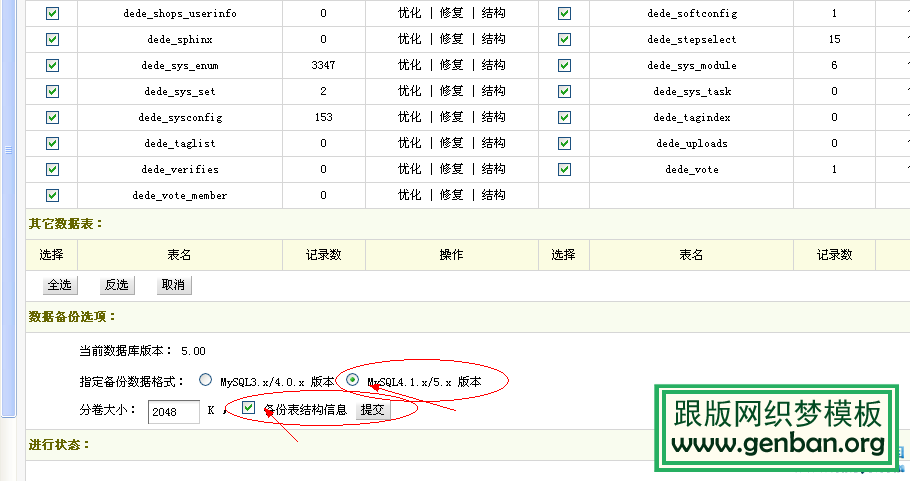Viewport: 910px width, 481px height.
Task: Click 优化 for dede_verifies
Action: (x=410, y=169)
